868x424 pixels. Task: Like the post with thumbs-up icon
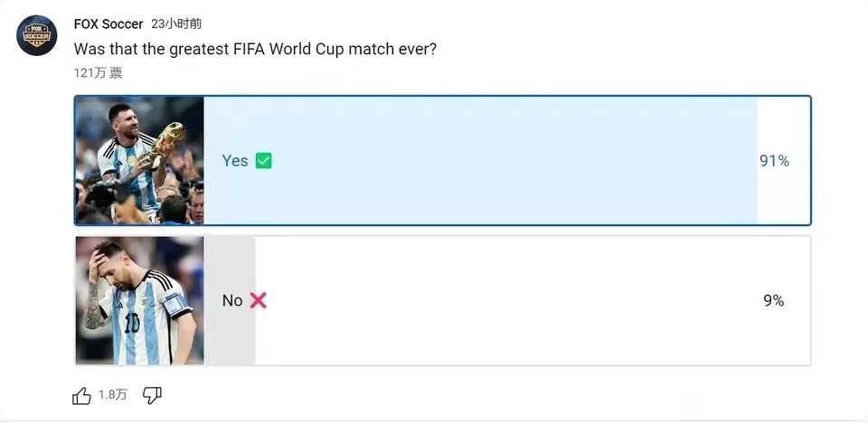[81, 395]
